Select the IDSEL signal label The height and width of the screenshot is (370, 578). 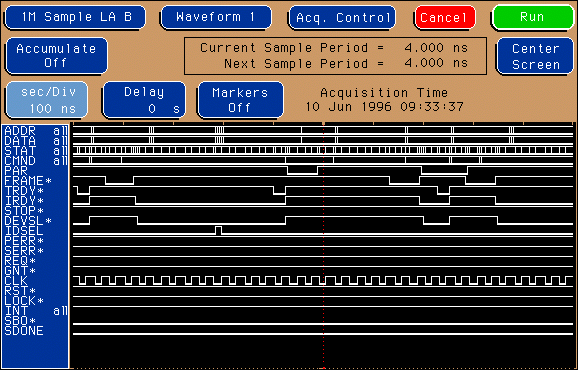click(x=24, y=231)
